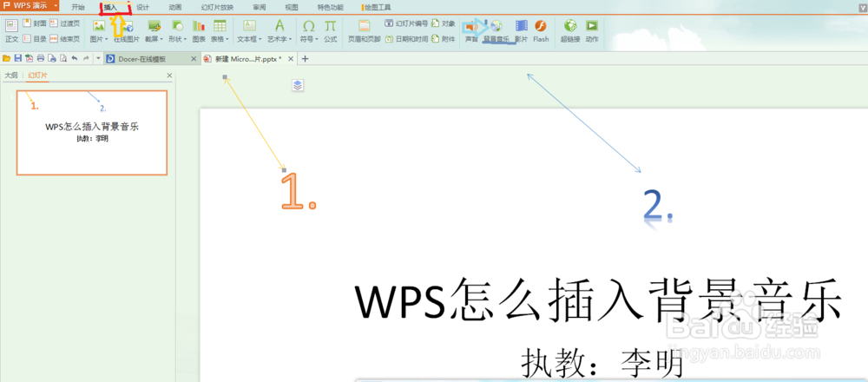Viewport: 868px width, 382px height.
Task: Click the open folder icon in quick toolbar
Action: pyautogui.click(x=7, y=58)
